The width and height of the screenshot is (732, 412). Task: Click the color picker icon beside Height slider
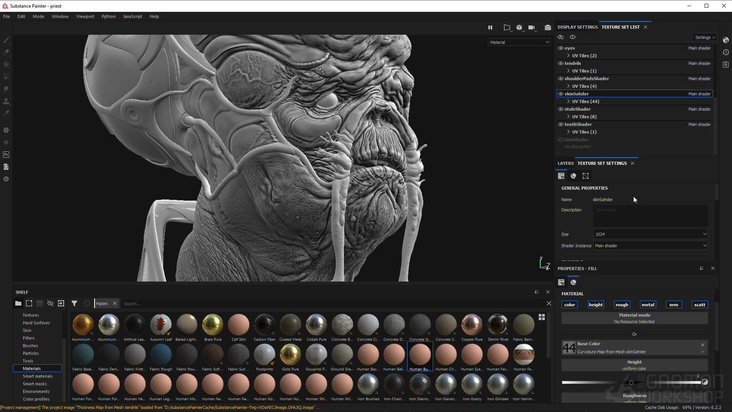(x=704, y=382)
